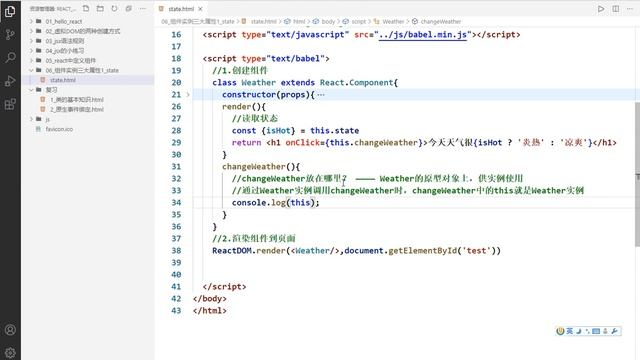The height and width of the screenshot is (360, 640).
Task: Open the Run and Debug view
Action: (x=10, y=81)
